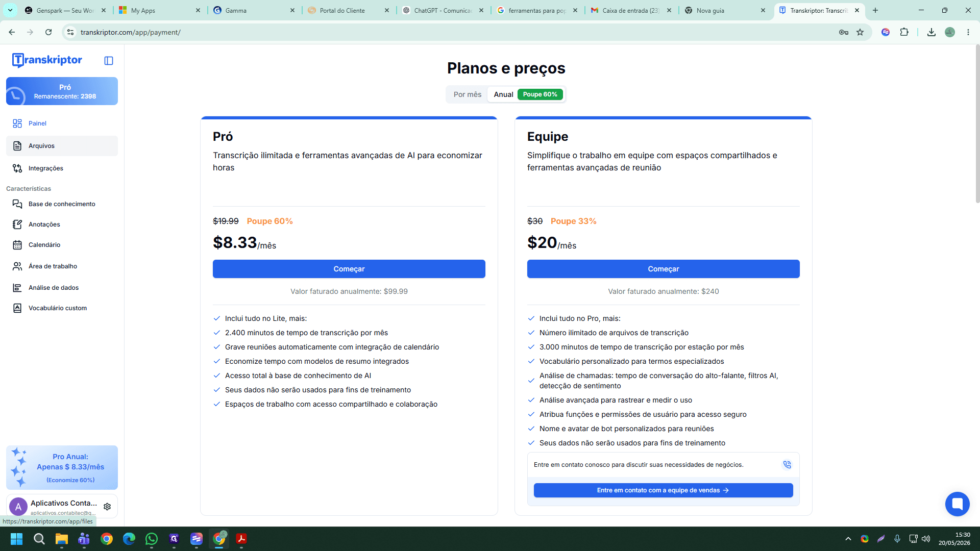Image resolution: width=980 pixels, height=551 pixels.
Task: Open taskbar clock and date
Action: [954, 539]
